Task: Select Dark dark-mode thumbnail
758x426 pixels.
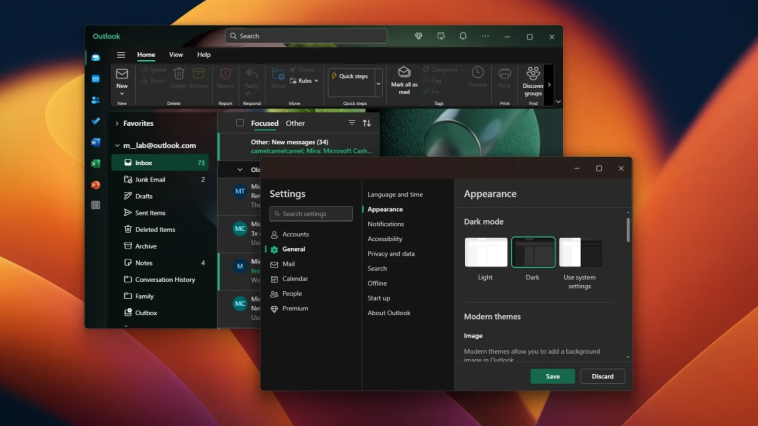Action: pyautogui.click(x=533, y=252)
